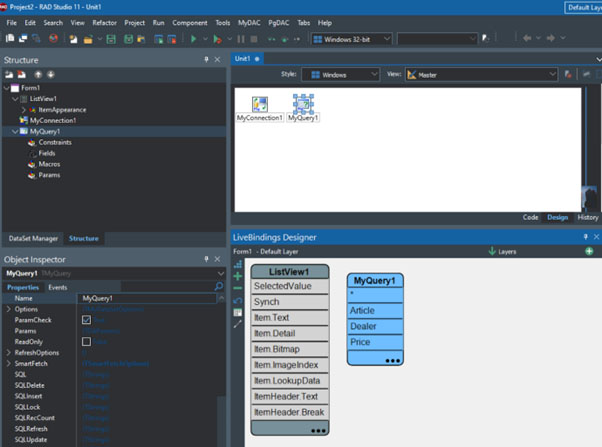This screenshot has width=602, height=447.
Task: Switch to the DataSet Manager tab
Action: tap(33, 238)
